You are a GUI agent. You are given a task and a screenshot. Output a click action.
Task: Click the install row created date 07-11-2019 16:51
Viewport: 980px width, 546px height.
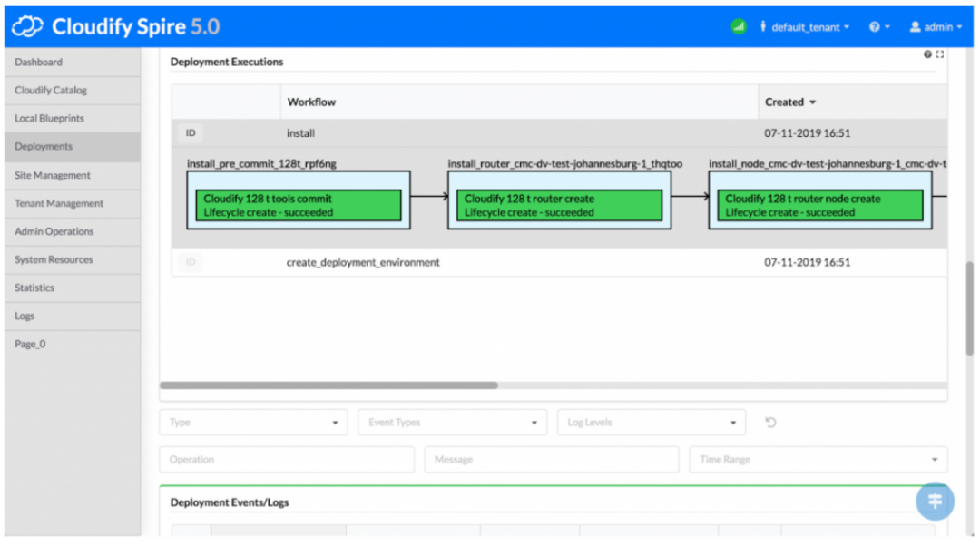(x=807, y=133)
